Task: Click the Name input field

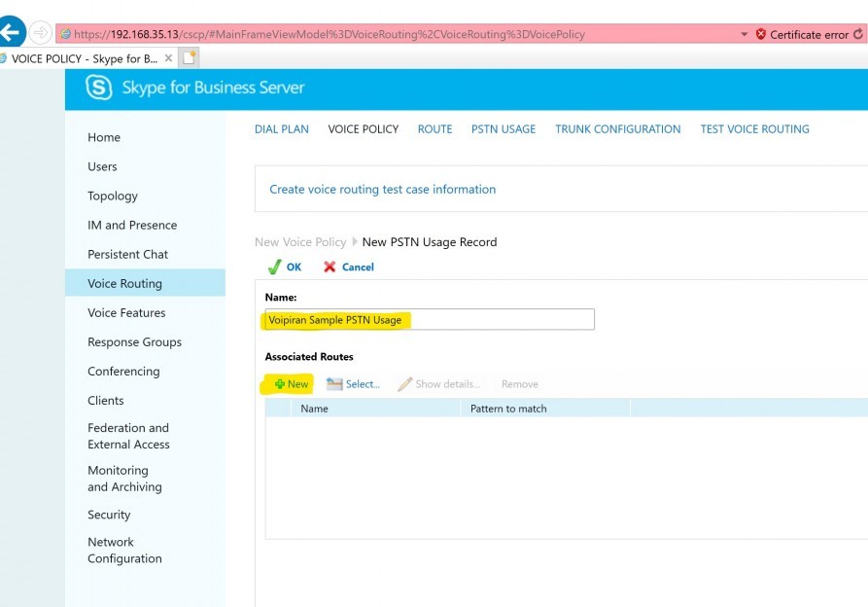Action: [430, 320]
